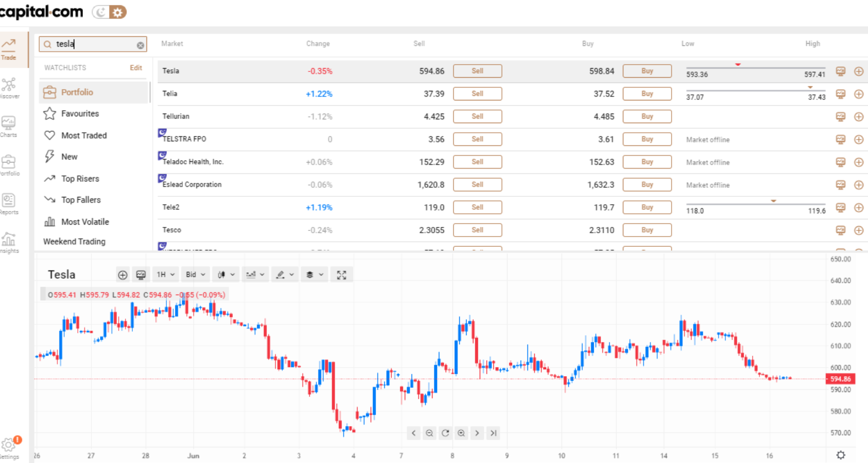Clear the tesla search field
Image resolution: width=868 pixels, height=463 pixels.
coord(140,45)
